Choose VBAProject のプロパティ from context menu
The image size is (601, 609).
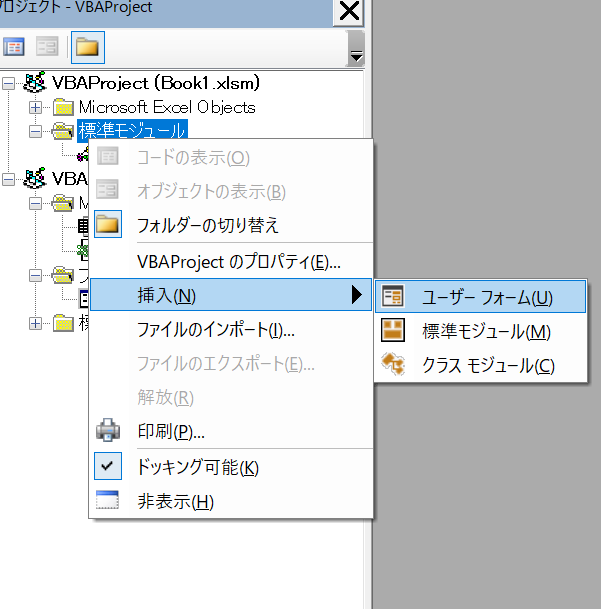click(238, 262)
